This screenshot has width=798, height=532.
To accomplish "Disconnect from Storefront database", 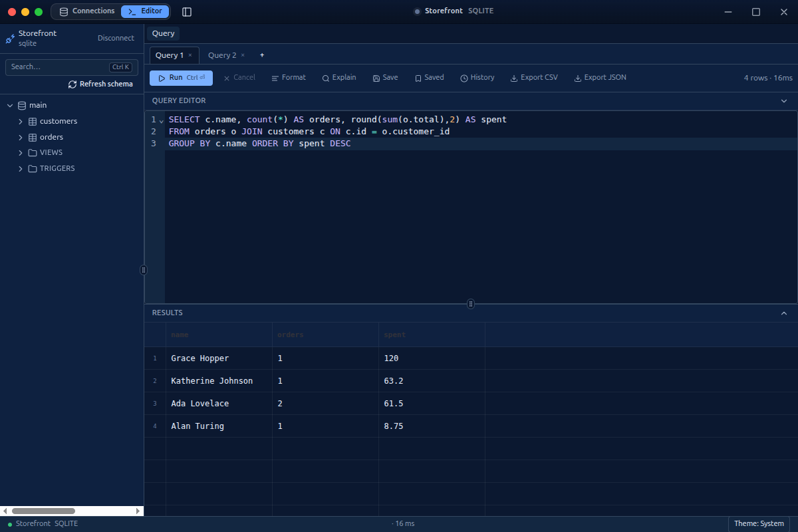I will click(x=116, y=38).
